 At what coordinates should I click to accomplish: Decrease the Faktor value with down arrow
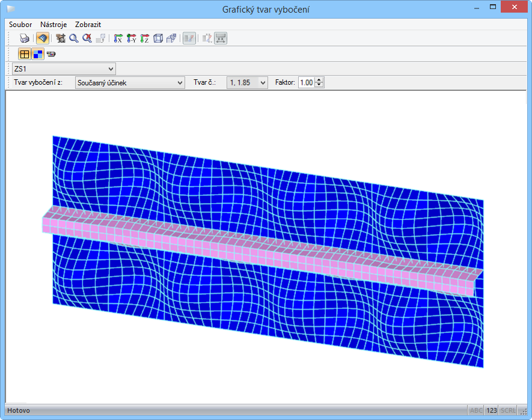tap(319, 85)
